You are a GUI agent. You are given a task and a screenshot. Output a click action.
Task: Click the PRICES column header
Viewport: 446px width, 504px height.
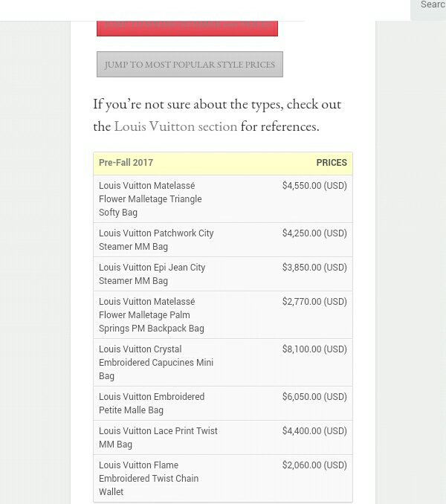[332, 163]
